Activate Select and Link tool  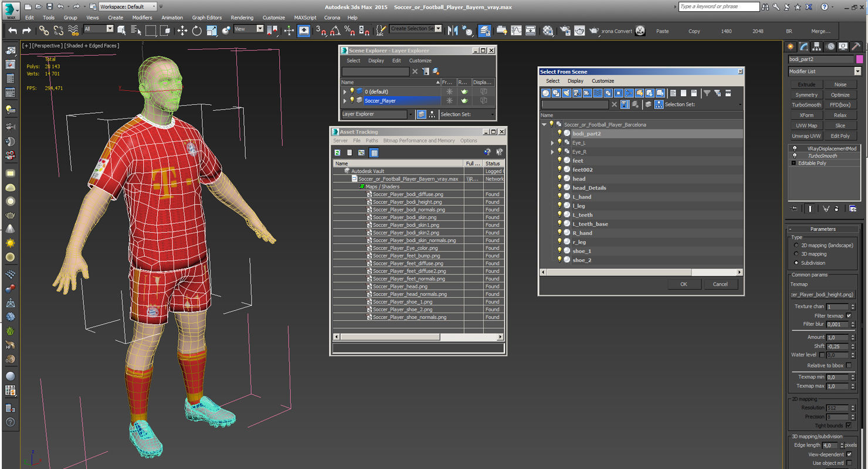44,30
